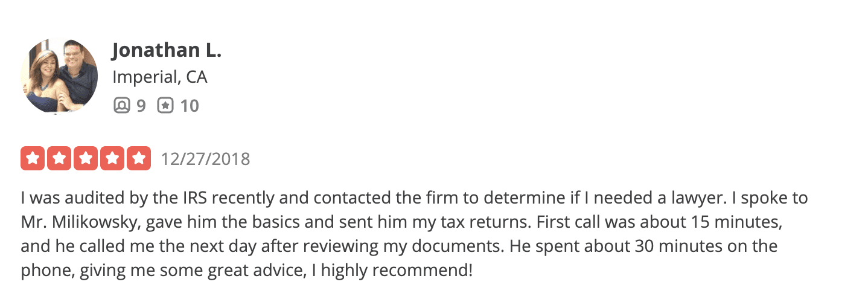Click the word IRS in the review

click(x=195, y=198)
